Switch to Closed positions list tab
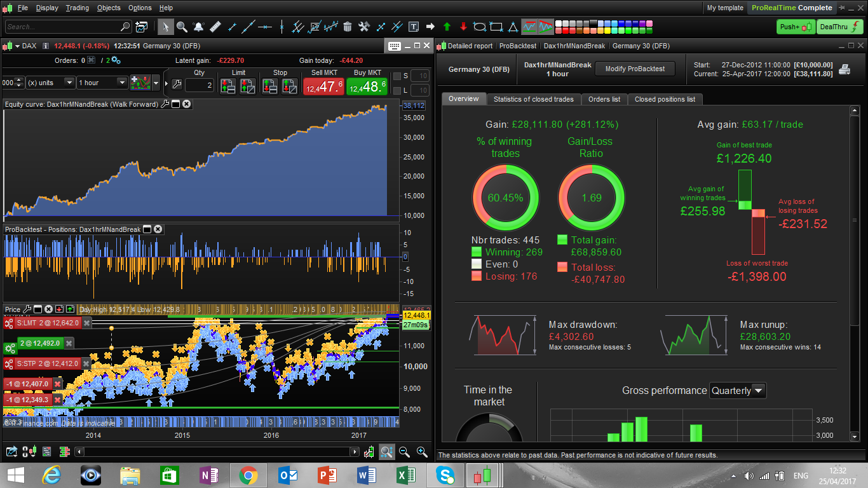 [x=665, y=99]
